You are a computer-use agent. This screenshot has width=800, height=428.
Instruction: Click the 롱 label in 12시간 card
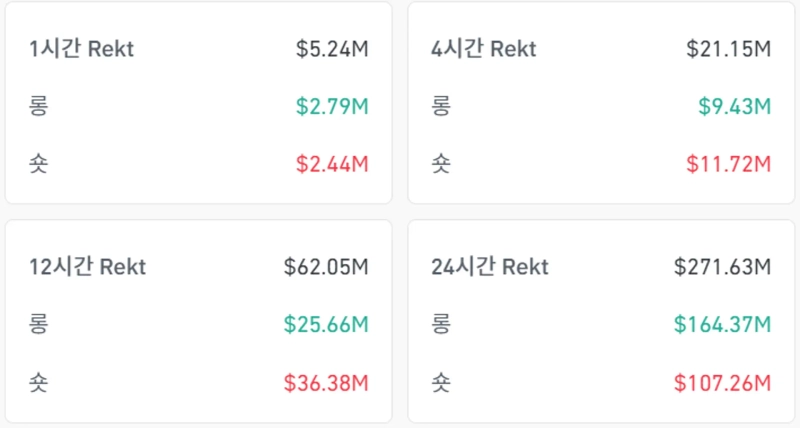(x=39, y=324)
